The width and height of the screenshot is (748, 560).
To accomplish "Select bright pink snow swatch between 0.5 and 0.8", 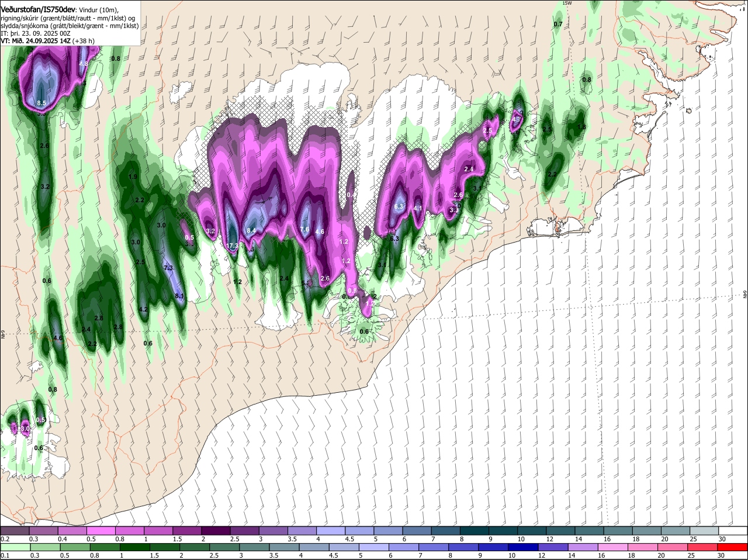I will [x=101, y=530].
